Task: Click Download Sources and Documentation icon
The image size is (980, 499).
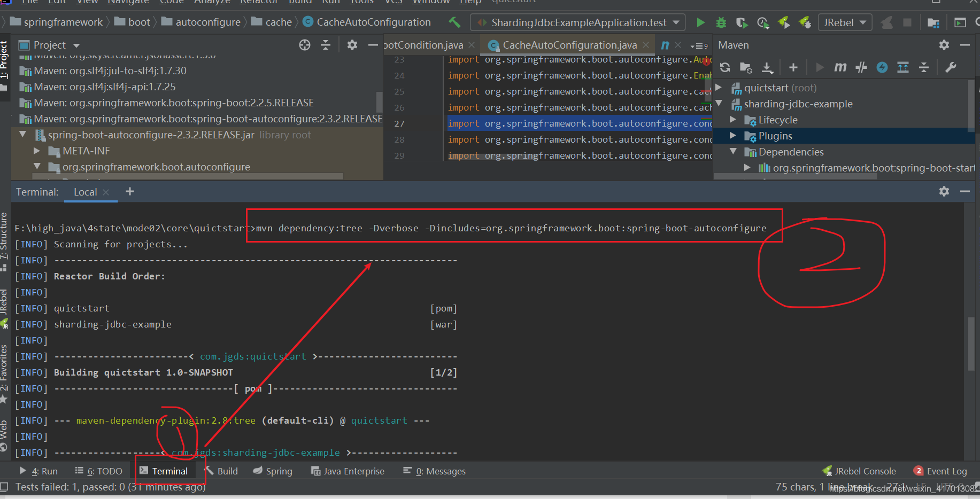Action: [767, 67]
